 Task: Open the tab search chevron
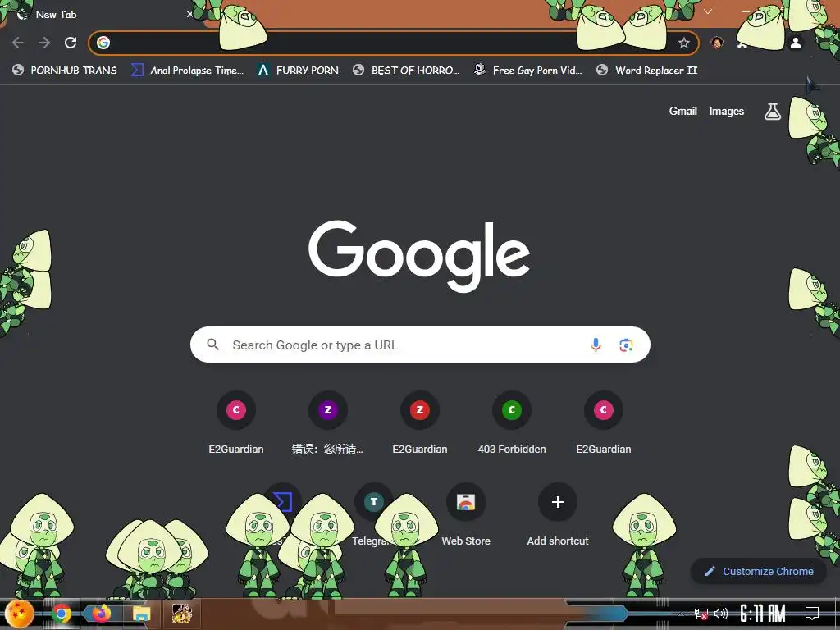[708, 11]
